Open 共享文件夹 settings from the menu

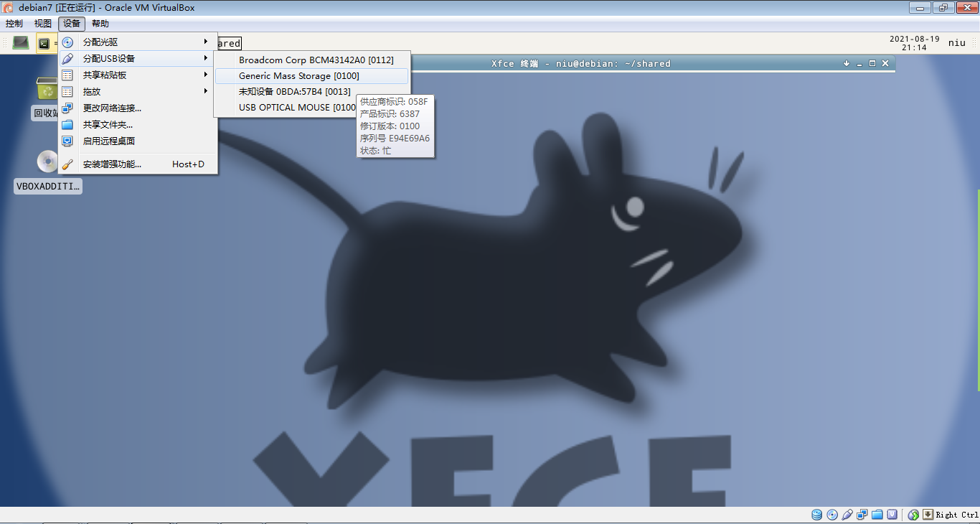108,125
